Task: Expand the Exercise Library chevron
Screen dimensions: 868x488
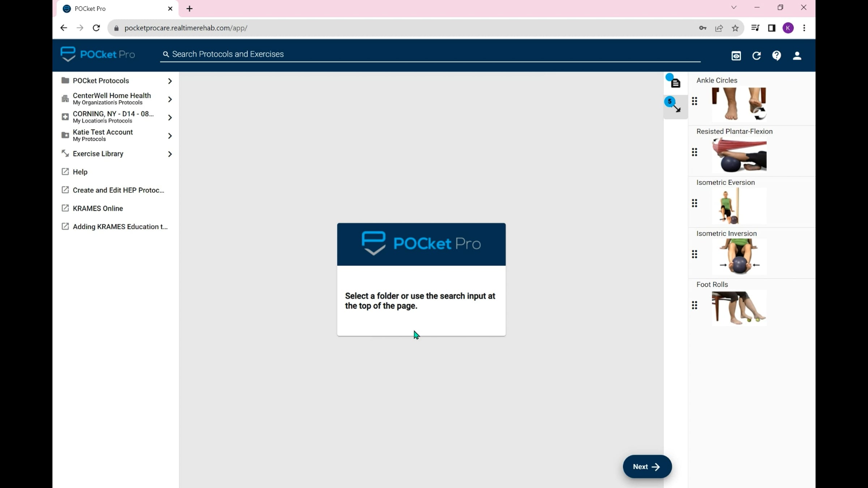Action: click(x=170, y=154)
